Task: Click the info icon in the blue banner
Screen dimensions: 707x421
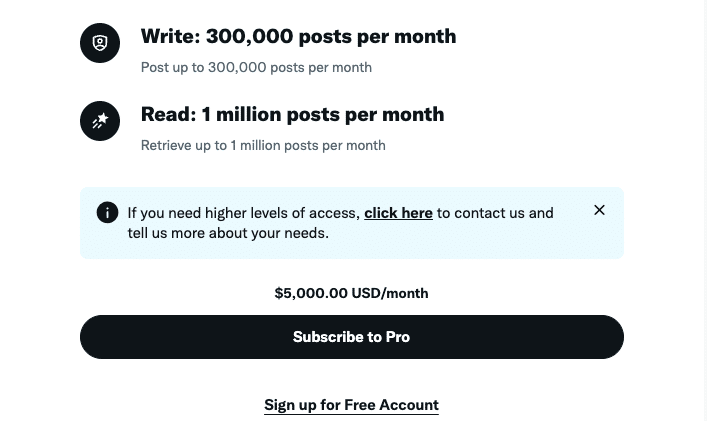Action: click(x=107, y=212)
